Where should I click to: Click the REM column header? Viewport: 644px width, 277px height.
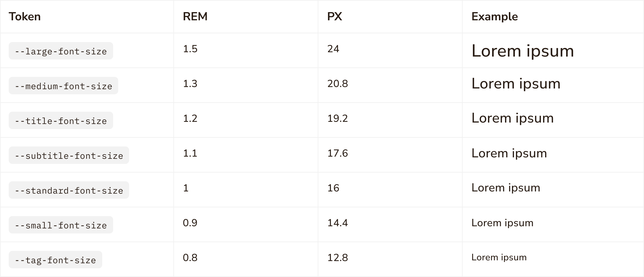coord(195,16)
